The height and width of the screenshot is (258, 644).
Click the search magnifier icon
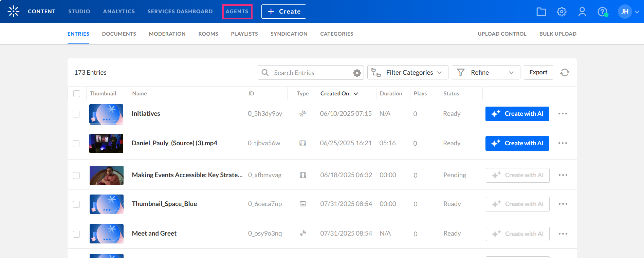click(265, 73)
